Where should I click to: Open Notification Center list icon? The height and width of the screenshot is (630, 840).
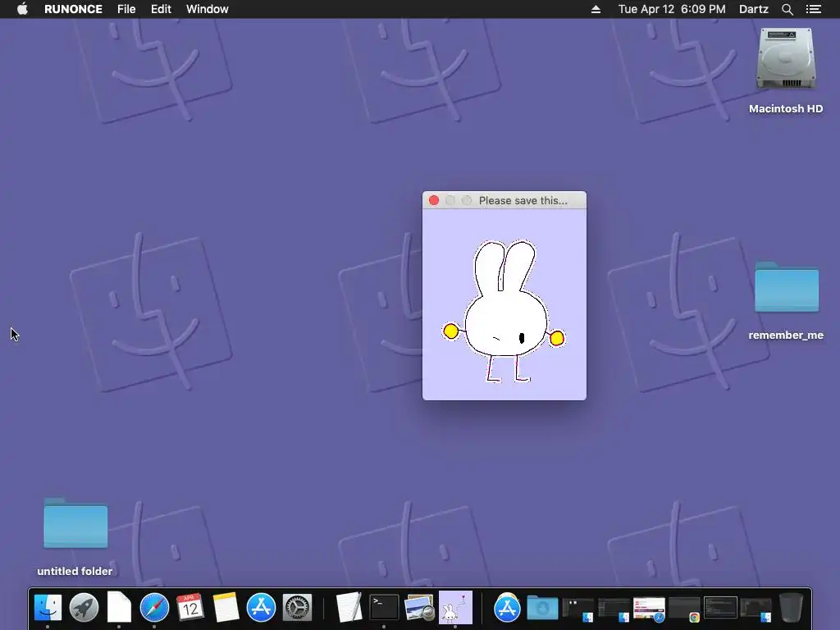pyautogui.click(x=814, y=9)
